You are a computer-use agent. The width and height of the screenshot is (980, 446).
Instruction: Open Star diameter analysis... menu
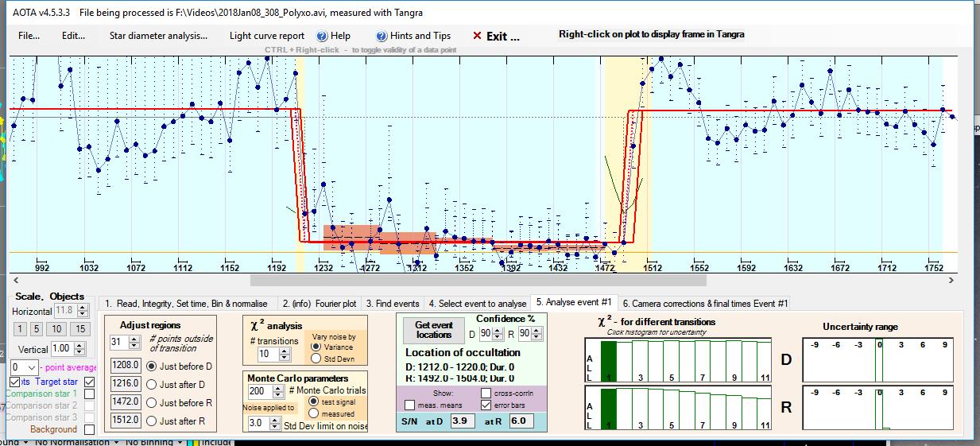pos(158,36)
